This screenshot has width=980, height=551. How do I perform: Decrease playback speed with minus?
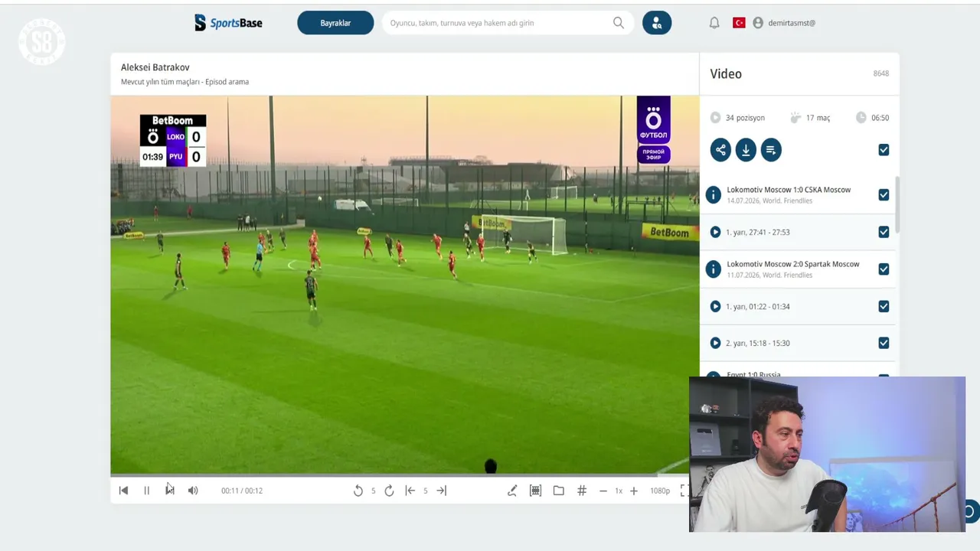tap(603, 491)
